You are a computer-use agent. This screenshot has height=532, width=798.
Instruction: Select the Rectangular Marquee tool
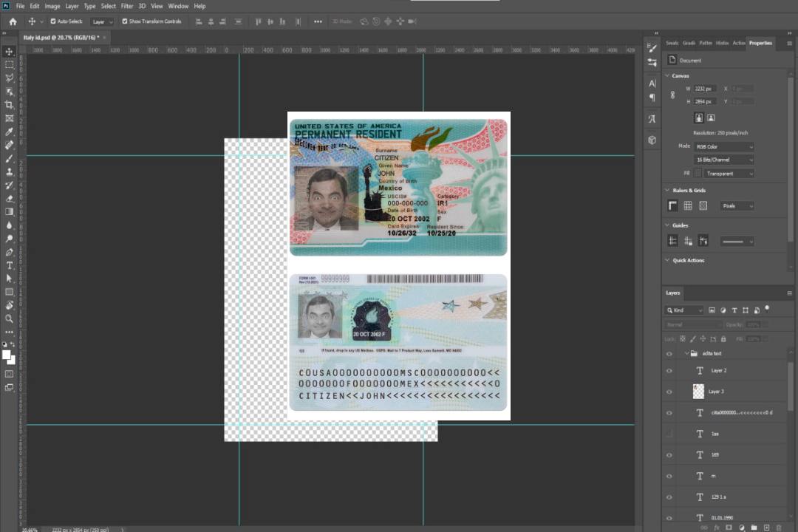pyautogui.click(x=9, y=65)
